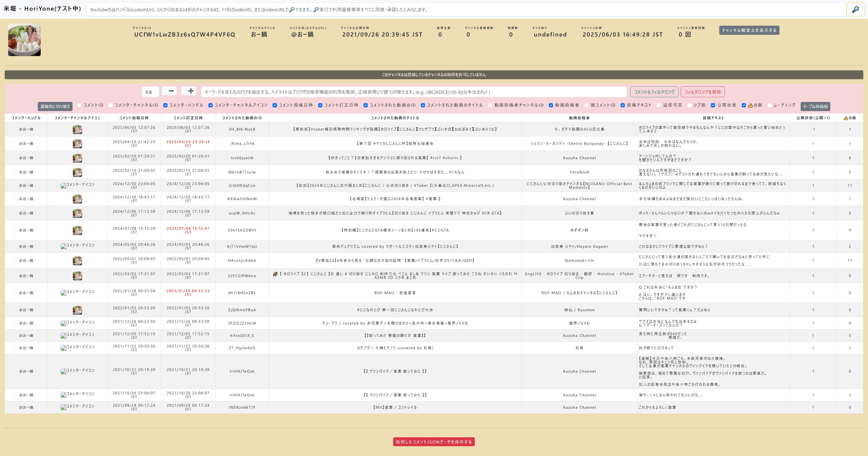Click チャンネル概要文を表示する button

749,30
